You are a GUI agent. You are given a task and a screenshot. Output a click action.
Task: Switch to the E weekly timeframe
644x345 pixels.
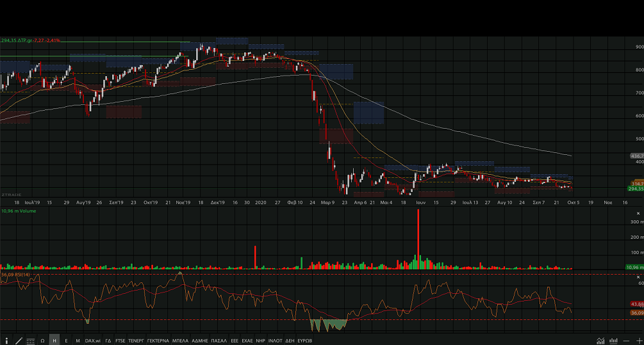[x=66, y=341]
